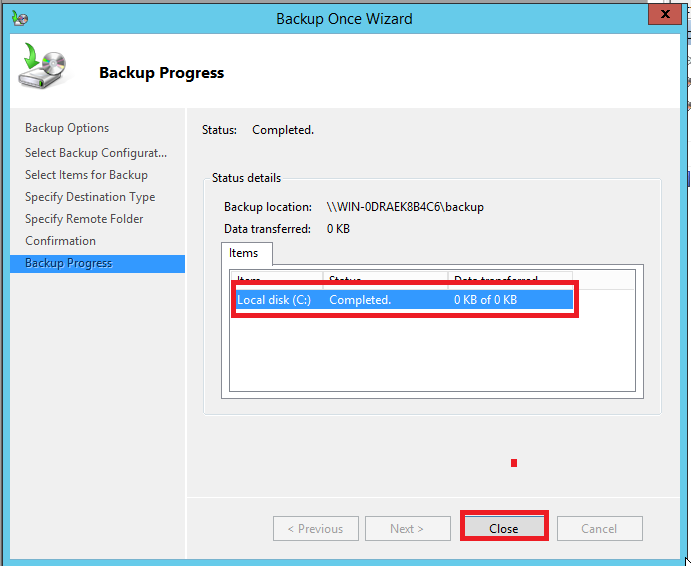Click the Status Completed. text at the top
This screenshot has width=691, height=566.
point(283,130)
